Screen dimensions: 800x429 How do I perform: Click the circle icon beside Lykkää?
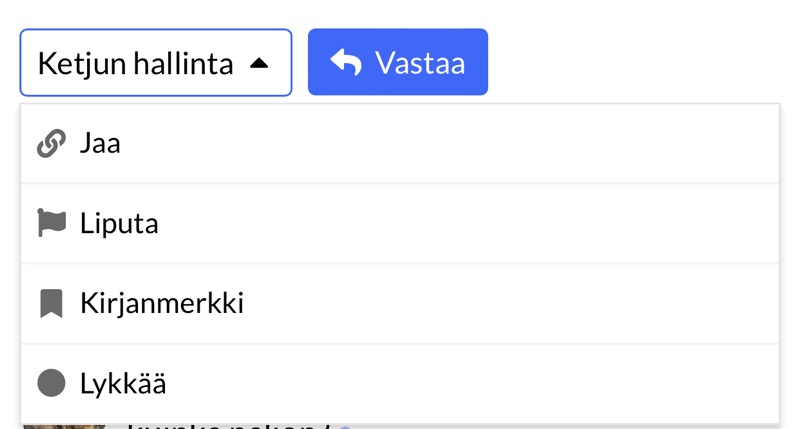pyautogui.click(x=51, y=383)
